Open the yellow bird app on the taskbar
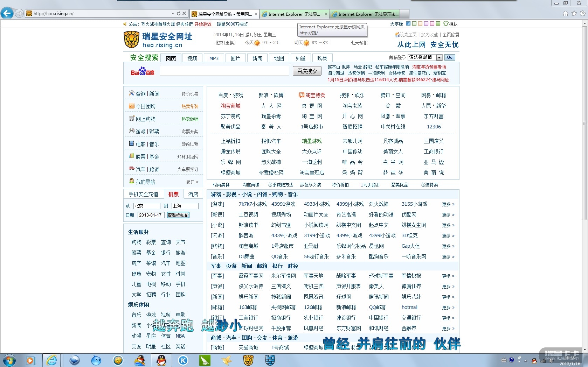 pyautogui.click(x=227, y=360)
